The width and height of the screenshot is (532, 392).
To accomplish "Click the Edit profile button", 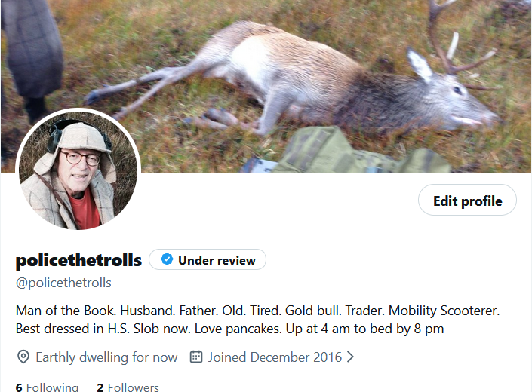I will [x=467, y=200].
